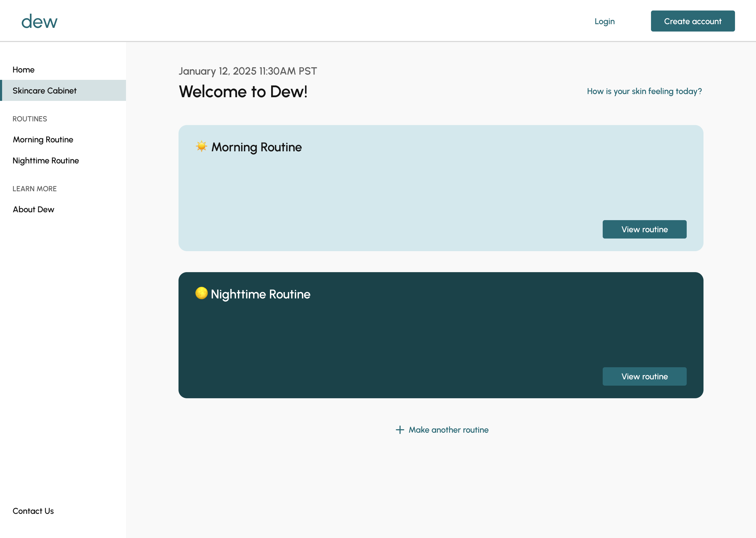The width and height of the screenshot is (756, 538).
Task: Select Skincare Cabinet in the sidebar
Action: click(44, 90)
